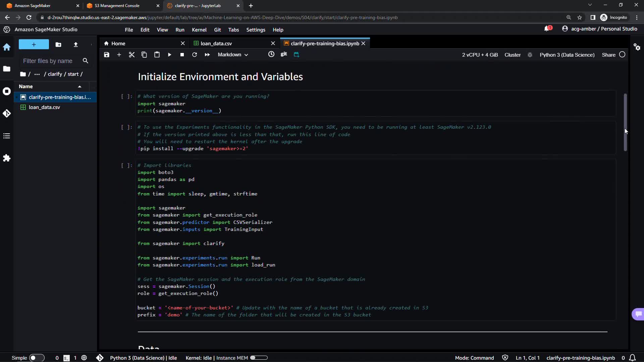
Task: Expand the collapsed path ellipsis breadcrumb
Action: (x=37, y=74)
